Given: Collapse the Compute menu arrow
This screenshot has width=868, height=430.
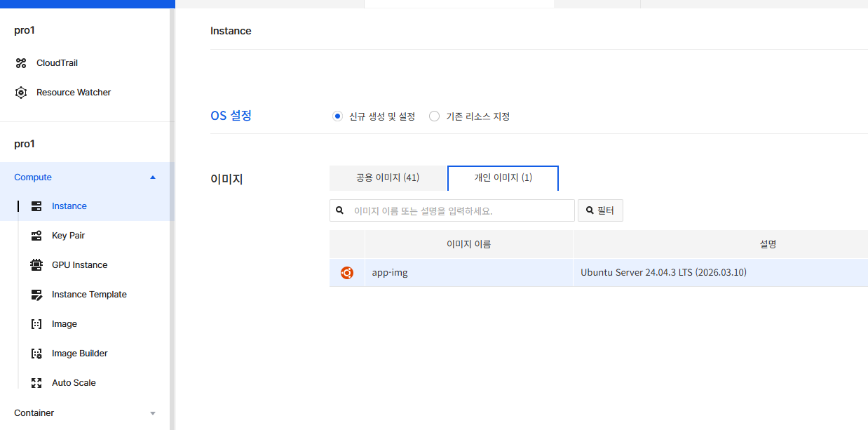Looking at the screenshot, I should (x=153, y=177).
